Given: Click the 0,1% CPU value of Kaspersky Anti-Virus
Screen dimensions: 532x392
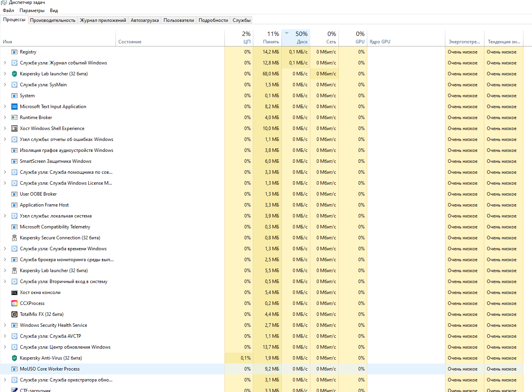Looking at the screenshot, I should pos(246,358).
